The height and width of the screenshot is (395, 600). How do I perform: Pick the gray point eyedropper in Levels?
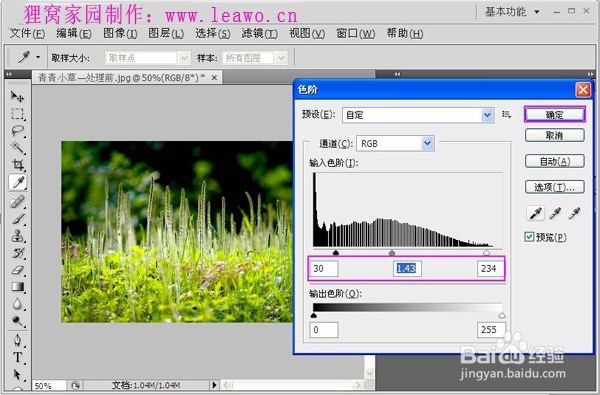(x=555, y=213)
